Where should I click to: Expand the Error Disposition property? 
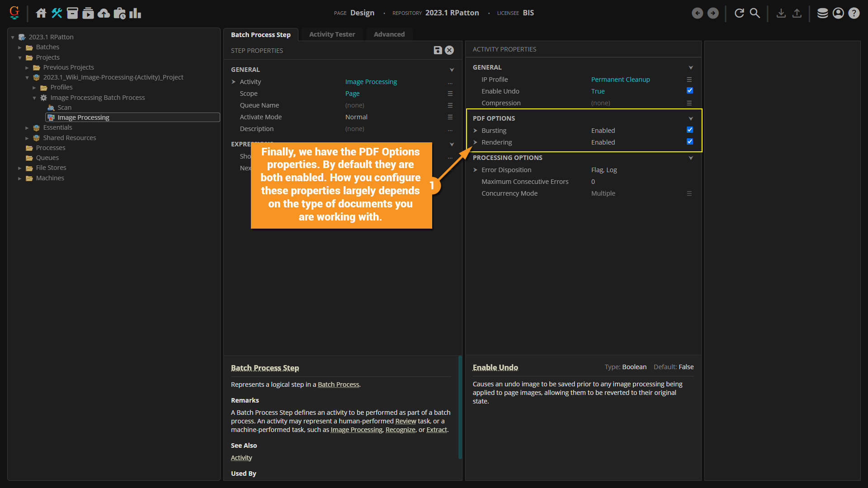tap(475, 170)
